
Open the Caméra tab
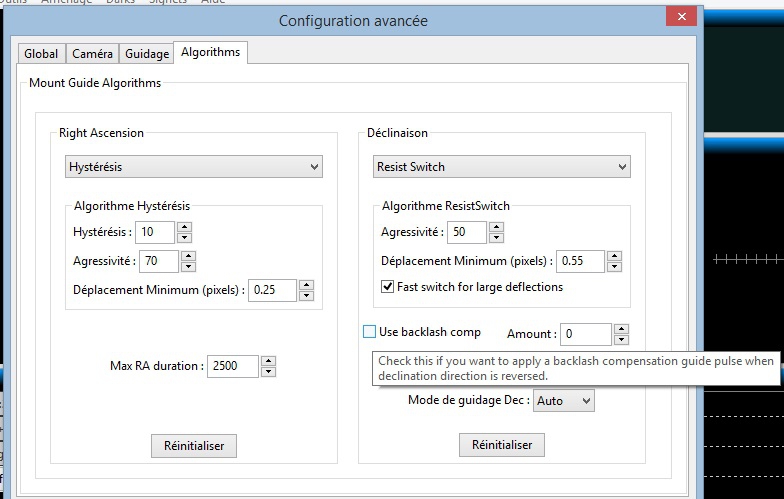pyautogui.click(x=92, y=54)
